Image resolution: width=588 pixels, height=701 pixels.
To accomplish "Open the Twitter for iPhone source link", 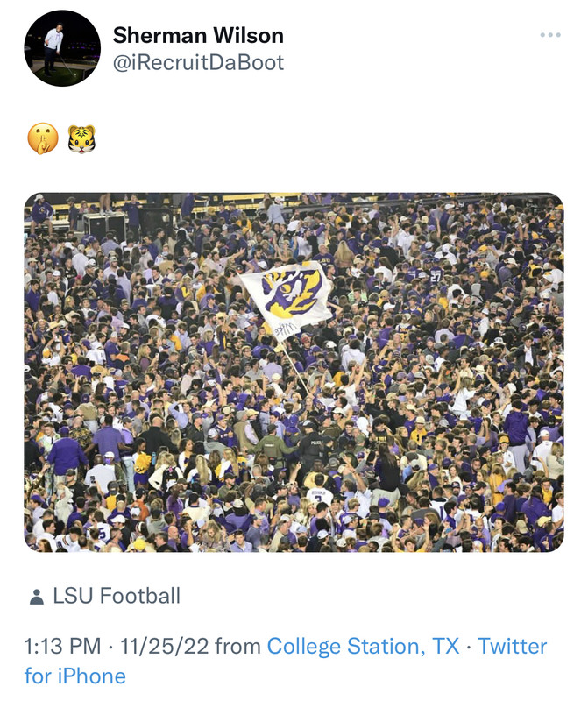I will pyautogui.click(x=512, y=647).
